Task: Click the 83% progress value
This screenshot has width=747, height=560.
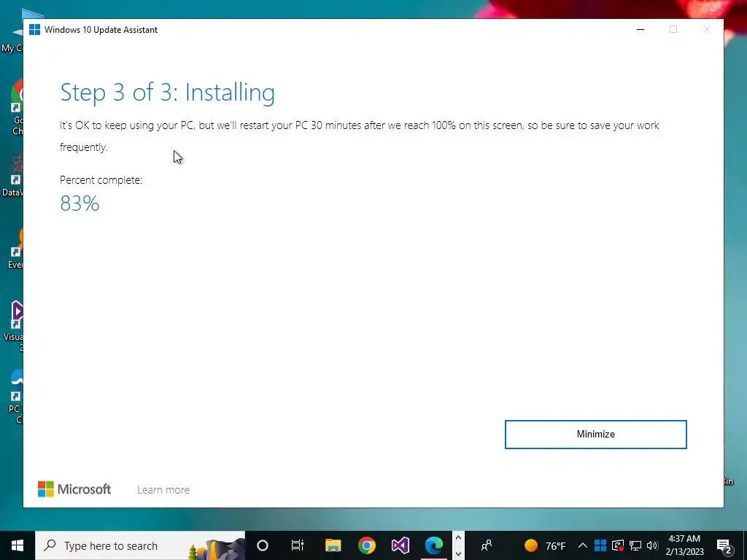Action: click(80, 203)
